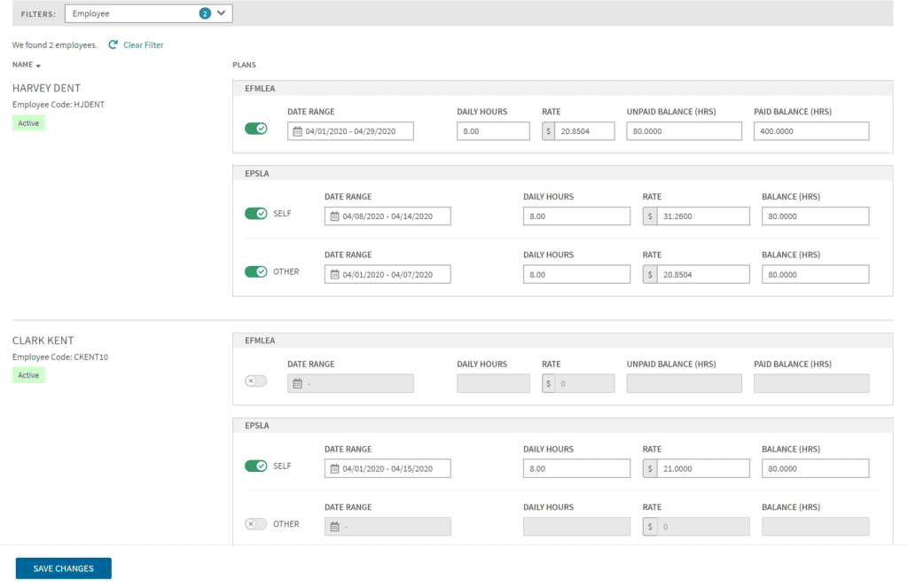Edit Clark Kent EPSLA SELF balance field
Viewport: 908px width, 588px height.
coord(816,468)
